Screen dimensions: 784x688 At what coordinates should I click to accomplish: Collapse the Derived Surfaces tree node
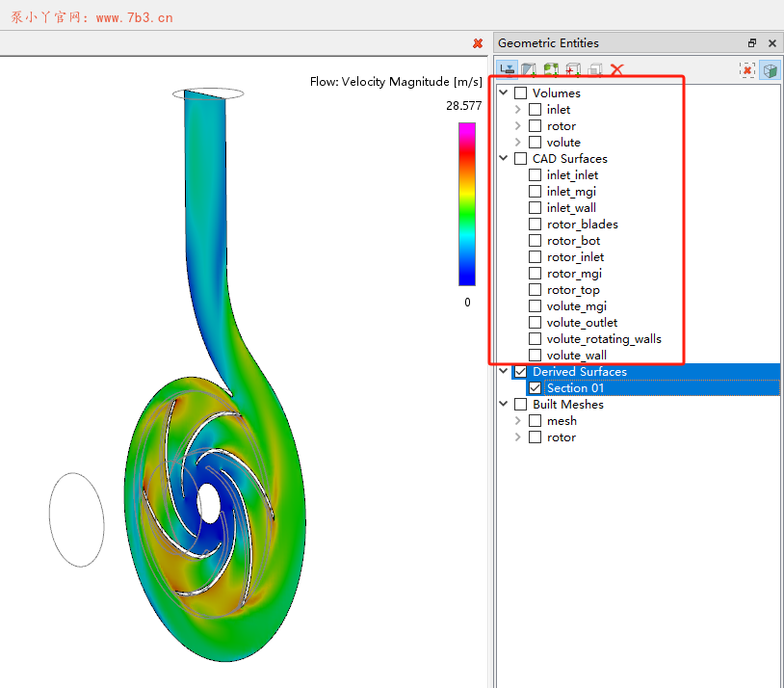(504, 371)
